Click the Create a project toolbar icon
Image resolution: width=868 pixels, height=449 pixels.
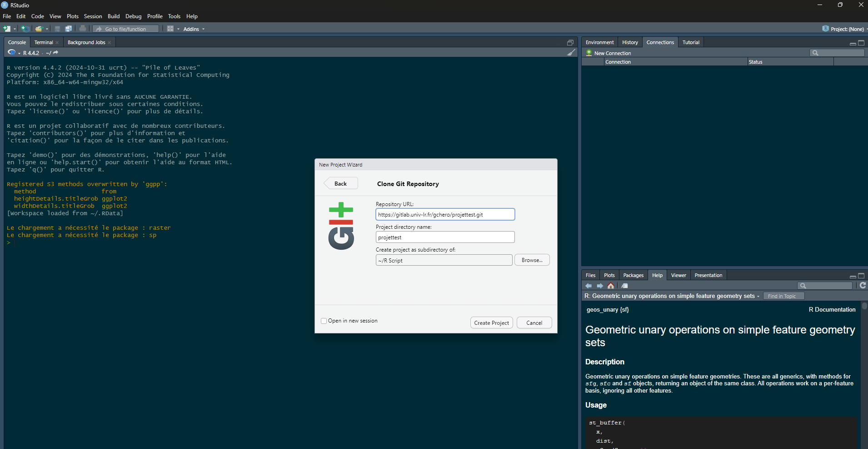coord(25,29)
